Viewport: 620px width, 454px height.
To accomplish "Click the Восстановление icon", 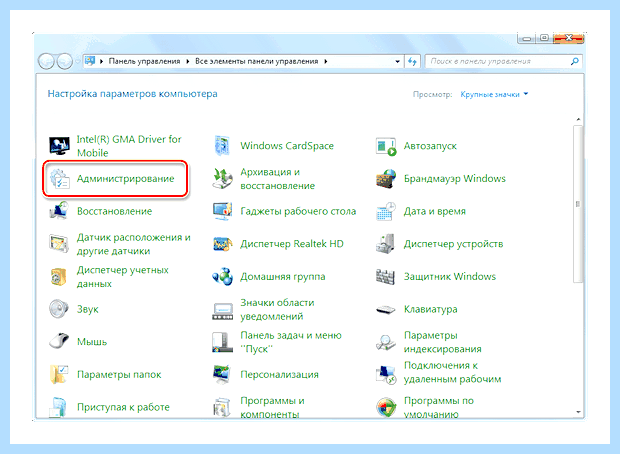I will [59, 211].
